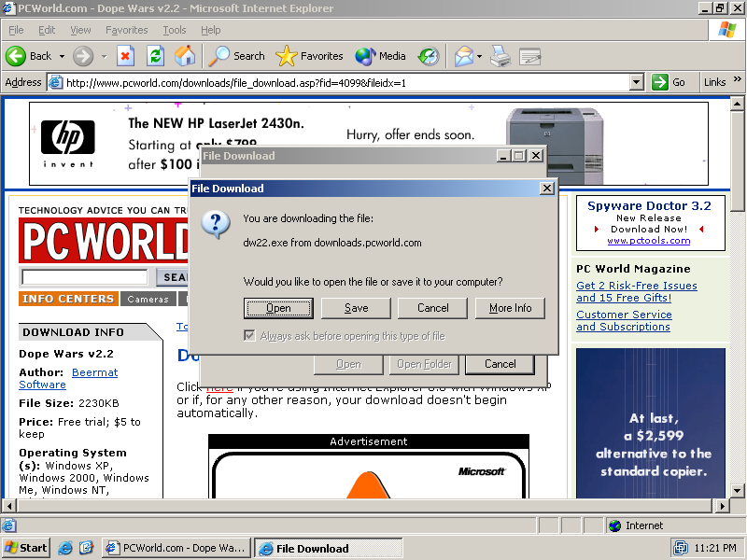
Task: Open the Beermat author link
Action: point(95,372)
